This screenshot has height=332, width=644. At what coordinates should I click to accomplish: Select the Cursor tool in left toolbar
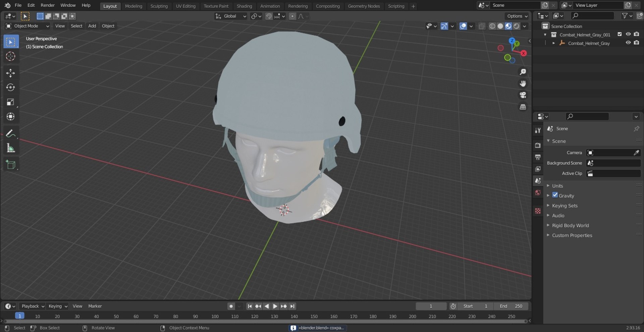click(x=10, y=56)
